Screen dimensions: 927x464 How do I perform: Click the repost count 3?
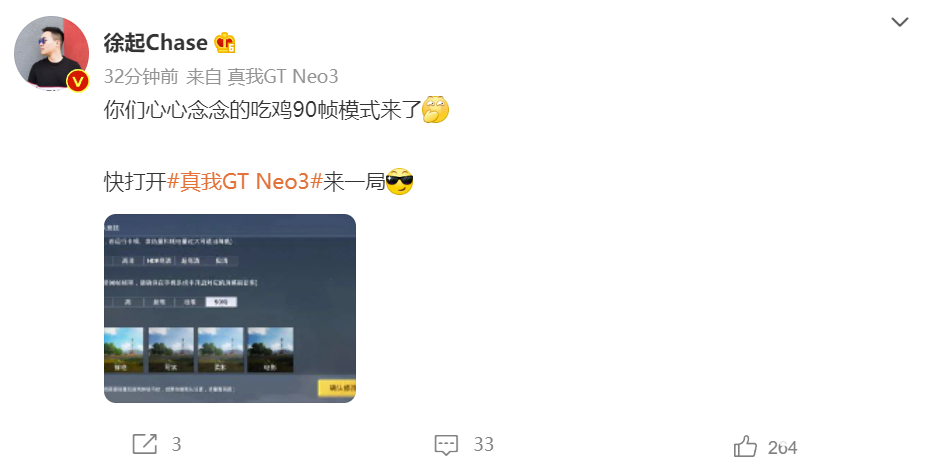click(176, 444)
